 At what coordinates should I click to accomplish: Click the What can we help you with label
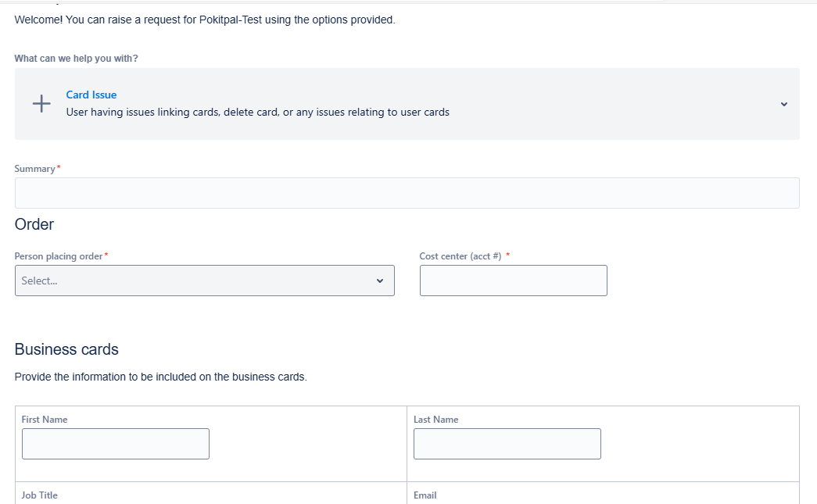pyautogui.click(x=76, y=59)
